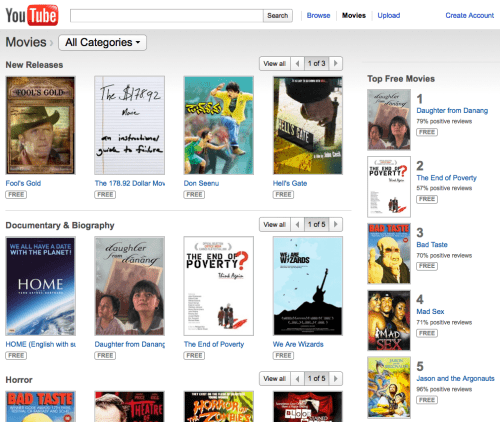Open The End of Poverty poster in Documentary section

(x=219, y=286)
